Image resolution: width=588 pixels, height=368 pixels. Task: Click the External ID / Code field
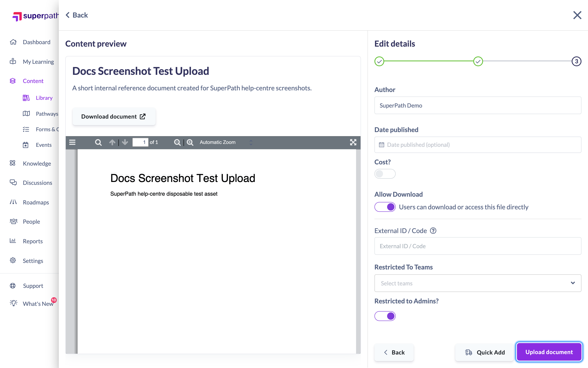[478, 246]
